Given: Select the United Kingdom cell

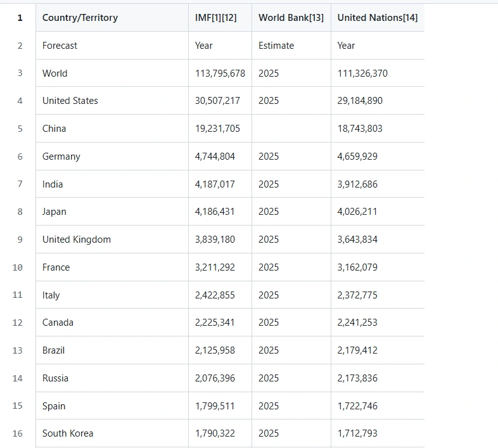Looking at the screenshot, I should (x=77, y=240).
